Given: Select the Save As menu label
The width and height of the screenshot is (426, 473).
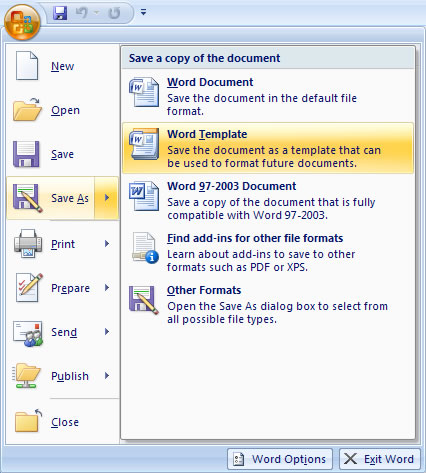Looking at the screenshot, I should tap(70, 198).
